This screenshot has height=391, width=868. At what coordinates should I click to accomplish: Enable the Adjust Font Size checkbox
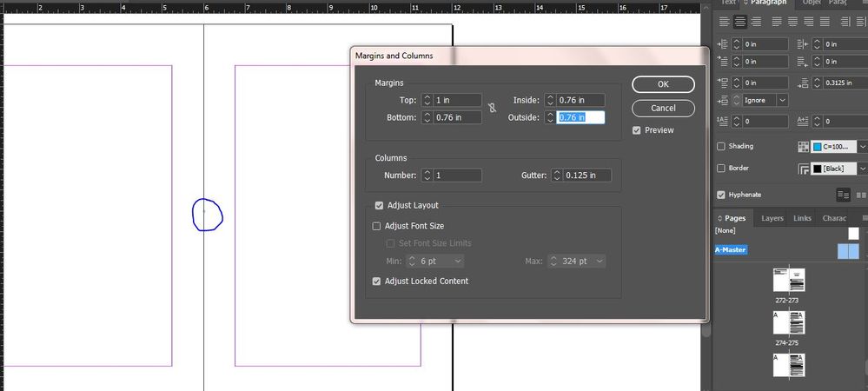(376, 226)
